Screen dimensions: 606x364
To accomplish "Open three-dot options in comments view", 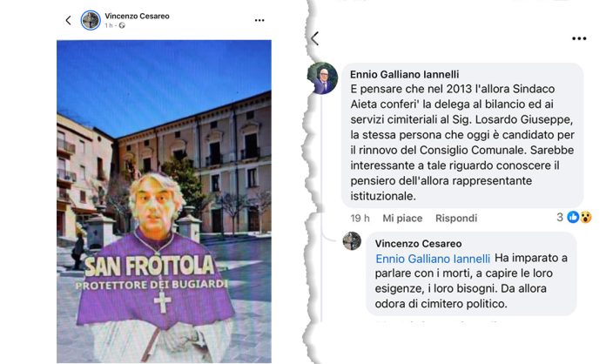I will tap(579, 38).
